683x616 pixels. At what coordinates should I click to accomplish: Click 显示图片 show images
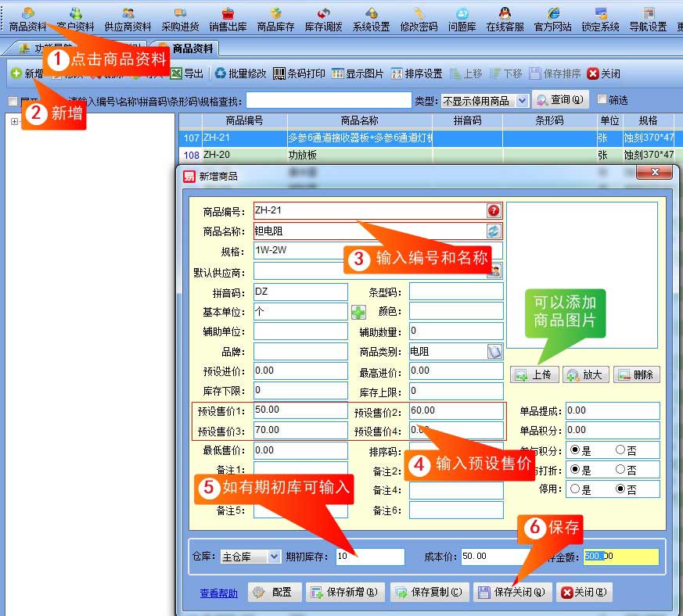pos(358,73)
